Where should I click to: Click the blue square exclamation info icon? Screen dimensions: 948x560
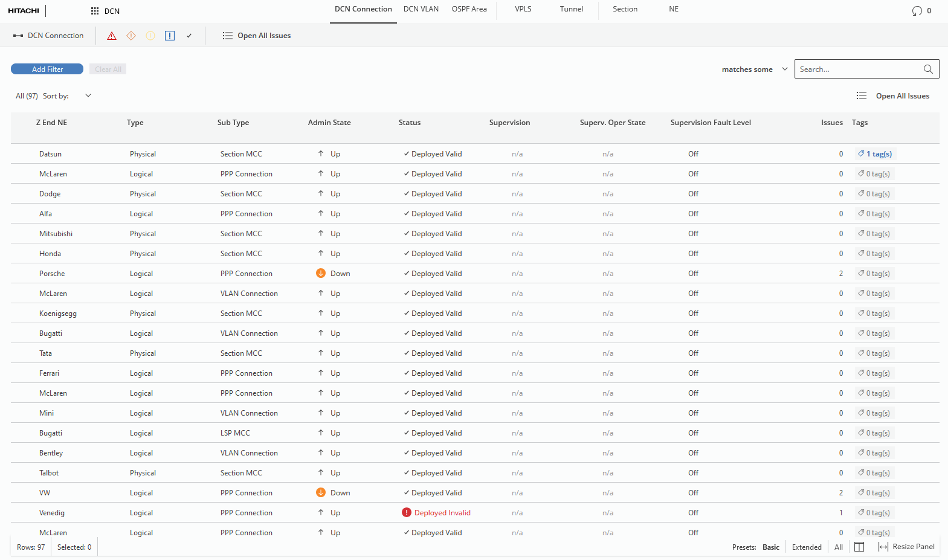pyautogui.click(x=170, y=36)
